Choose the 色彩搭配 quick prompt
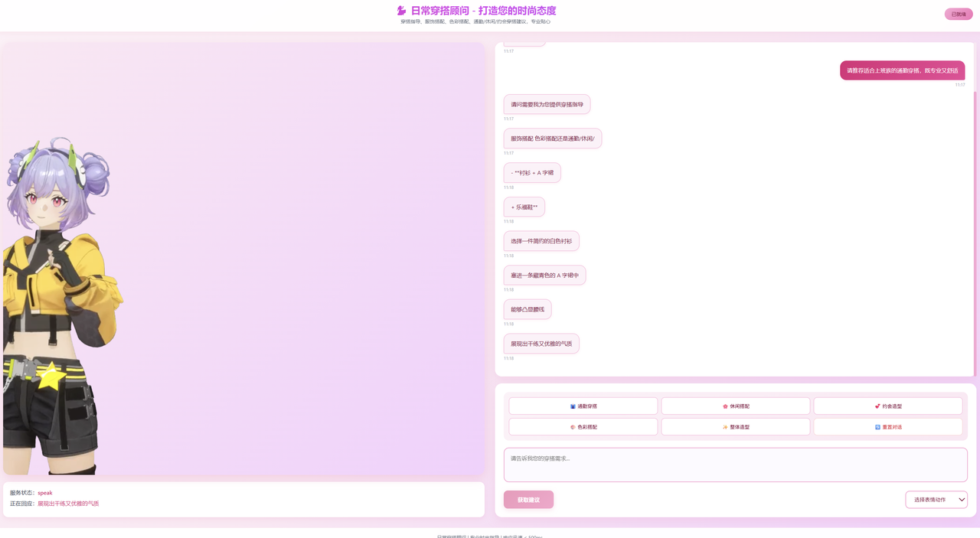 [583, 427]
